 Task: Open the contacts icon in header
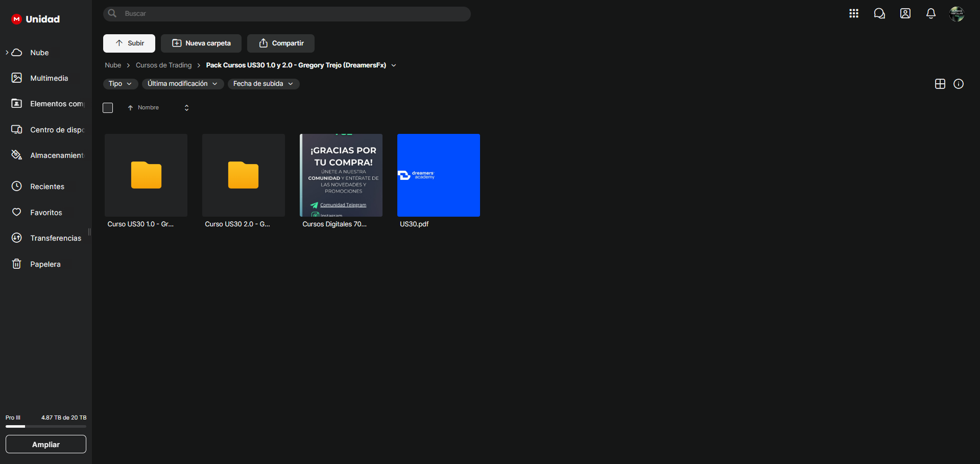(x=905, y=14)
